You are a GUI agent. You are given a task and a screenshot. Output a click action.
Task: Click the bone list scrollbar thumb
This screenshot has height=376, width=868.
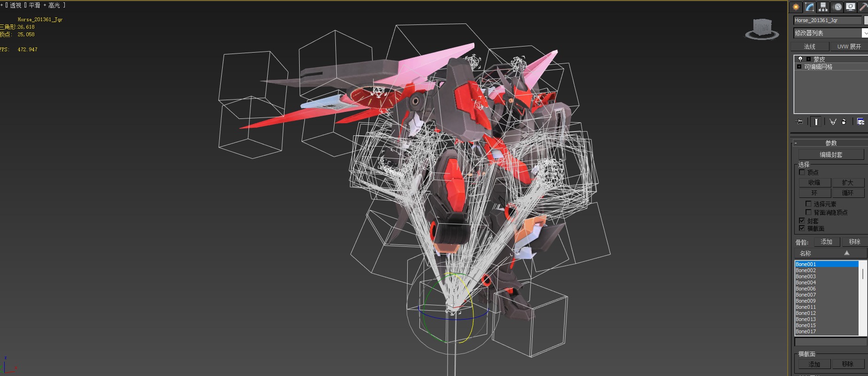(x=863, y=274)
